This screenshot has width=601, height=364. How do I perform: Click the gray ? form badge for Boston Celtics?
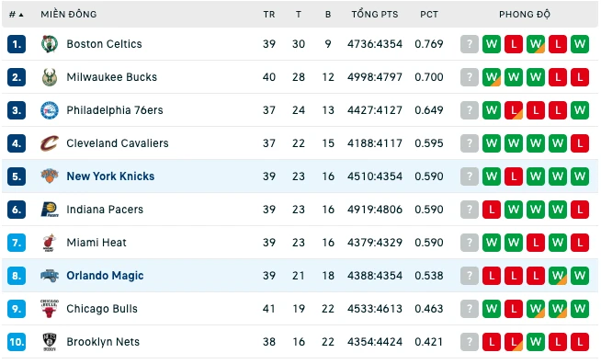(x=470, y=44)
